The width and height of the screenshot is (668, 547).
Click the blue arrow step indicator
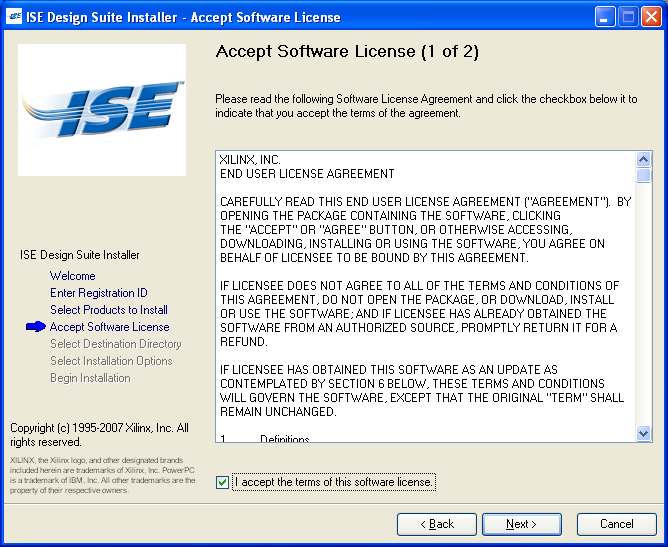pos(36,327)
